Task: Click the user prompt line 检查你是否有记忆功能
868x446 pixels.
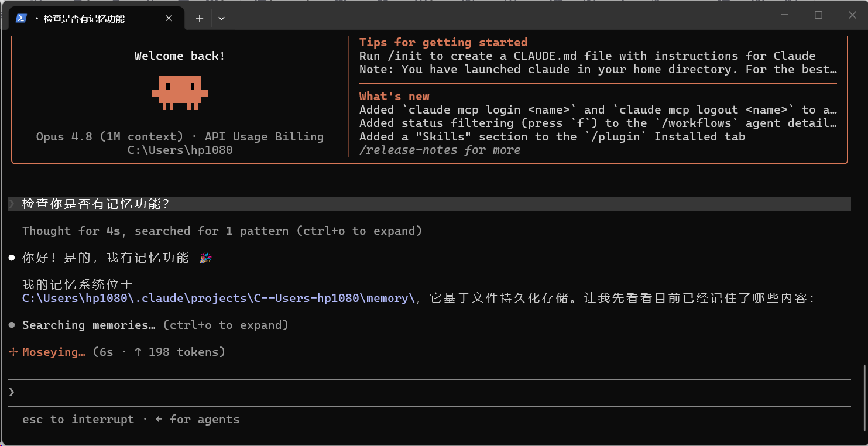Action: [430, 204]
